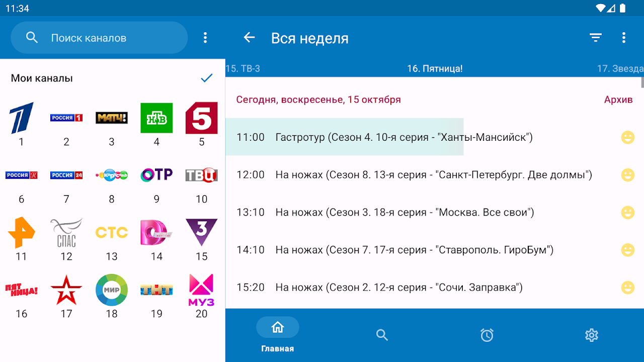Select the СПАС channel logo
The image size is (644, 362).
[66, 233]
